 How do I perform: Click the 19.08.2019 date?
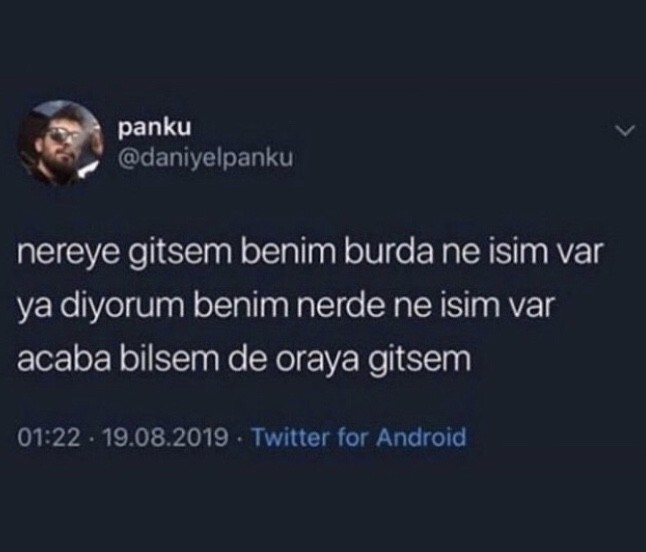point(166,437)
